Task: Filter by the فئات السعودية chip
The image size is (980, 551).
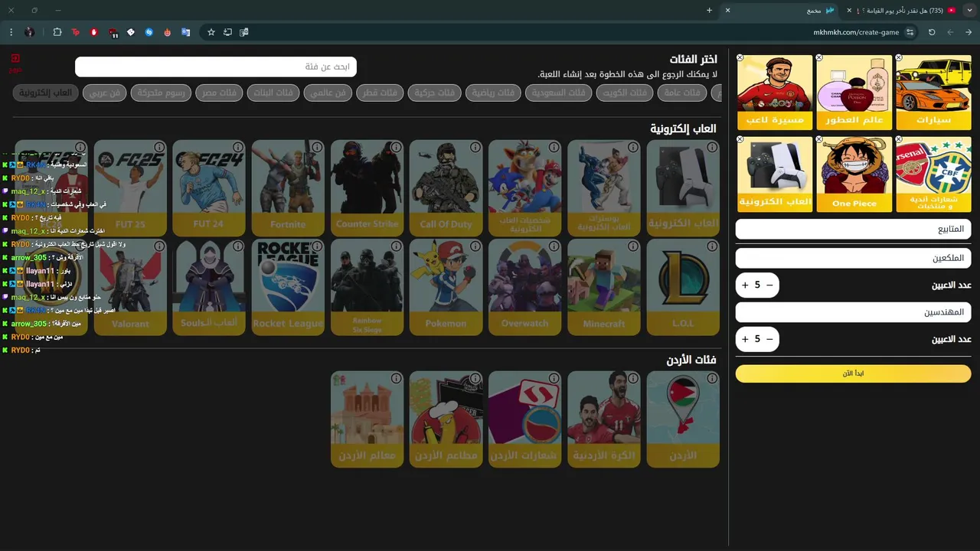Action: 558,93
